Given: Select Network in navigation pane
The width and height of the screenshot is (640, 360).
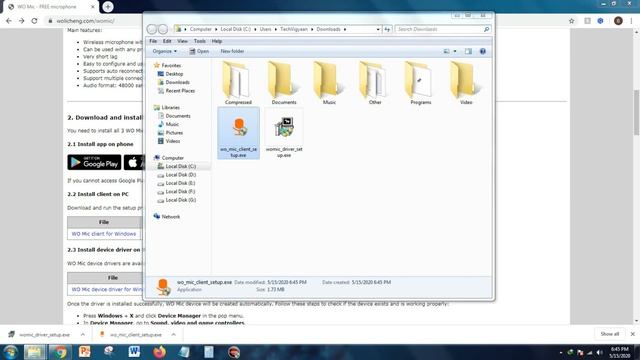Looking at the screenshot, I should 167,217.
